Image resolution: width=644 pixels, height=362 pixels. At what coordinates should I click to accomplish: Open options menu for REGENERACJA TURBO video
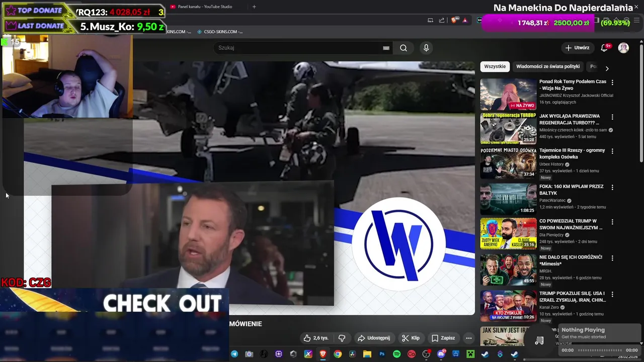click(612, 117)
